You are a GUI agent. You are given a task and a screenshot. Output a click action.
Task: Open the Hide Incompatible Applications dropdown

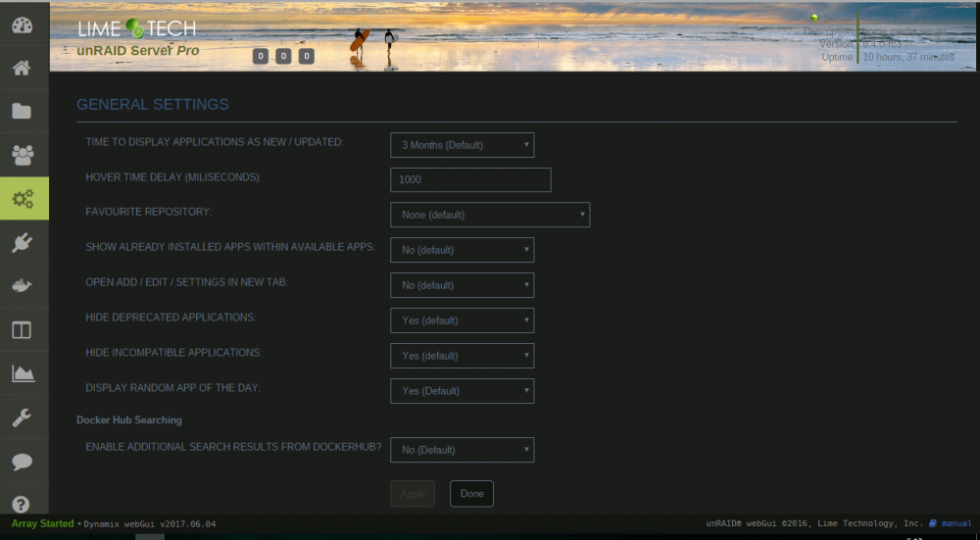point(462,356)
